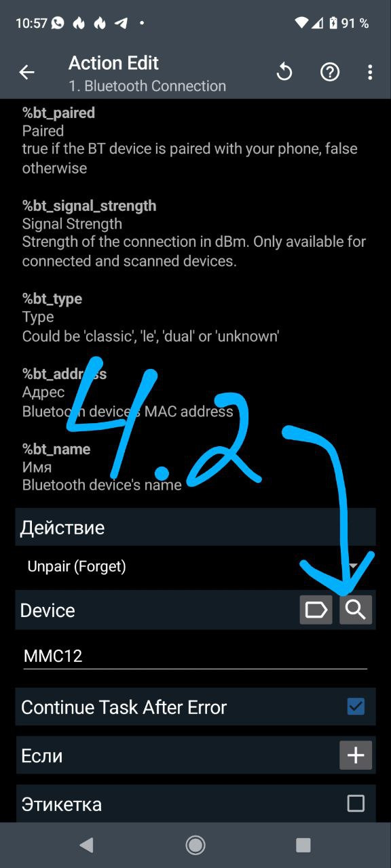Image resolution: width=391 pixels, height=868 pixels.
Task: Tap the %bt_name variable entry
Action: (x=102, y=467)
